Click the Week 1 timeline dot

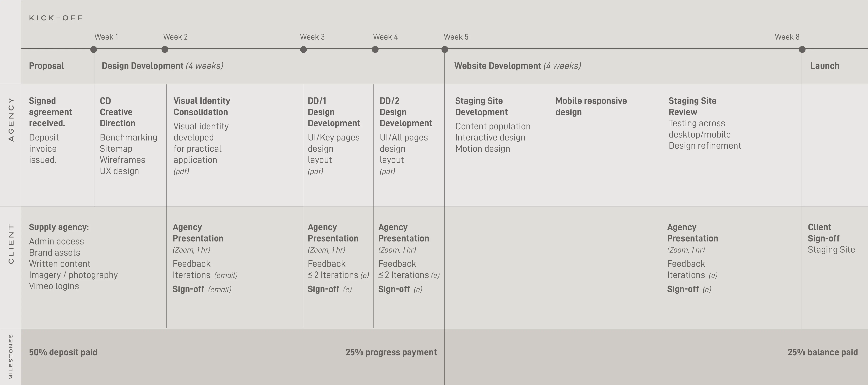pyautogui.click(x=94, y=49)
